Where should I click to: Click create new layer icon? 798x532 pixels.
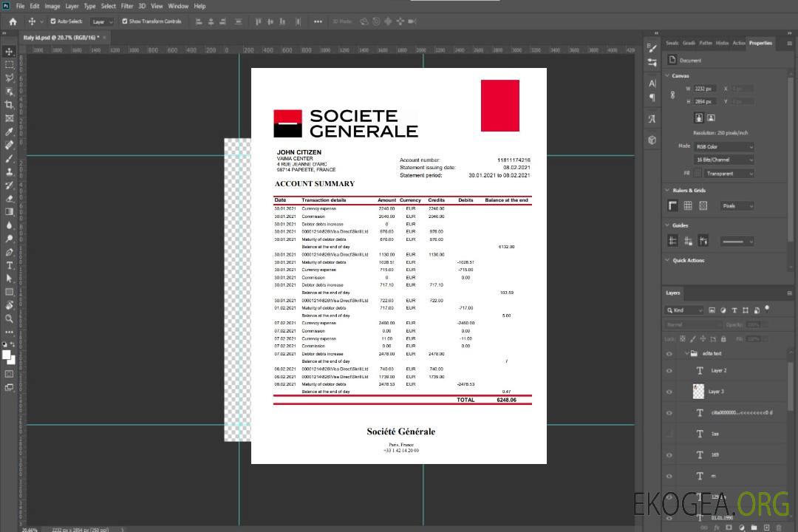pos(766,528)
